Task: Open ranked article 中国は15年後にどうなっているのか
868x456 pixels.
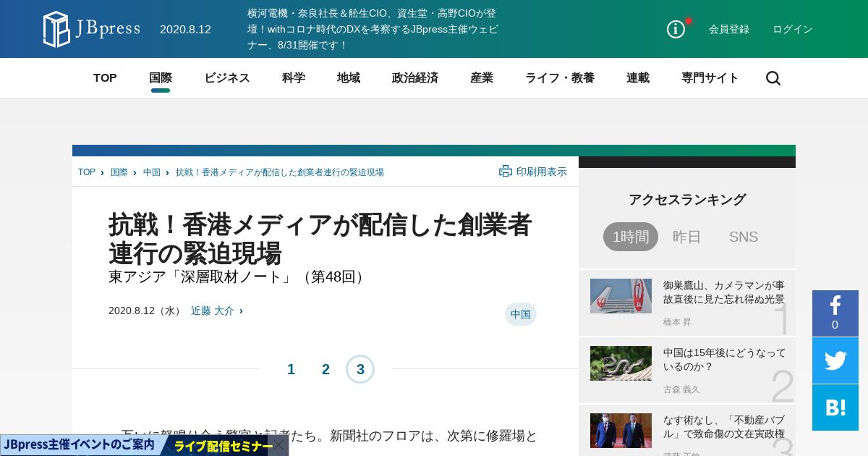Action: point(724,360)
